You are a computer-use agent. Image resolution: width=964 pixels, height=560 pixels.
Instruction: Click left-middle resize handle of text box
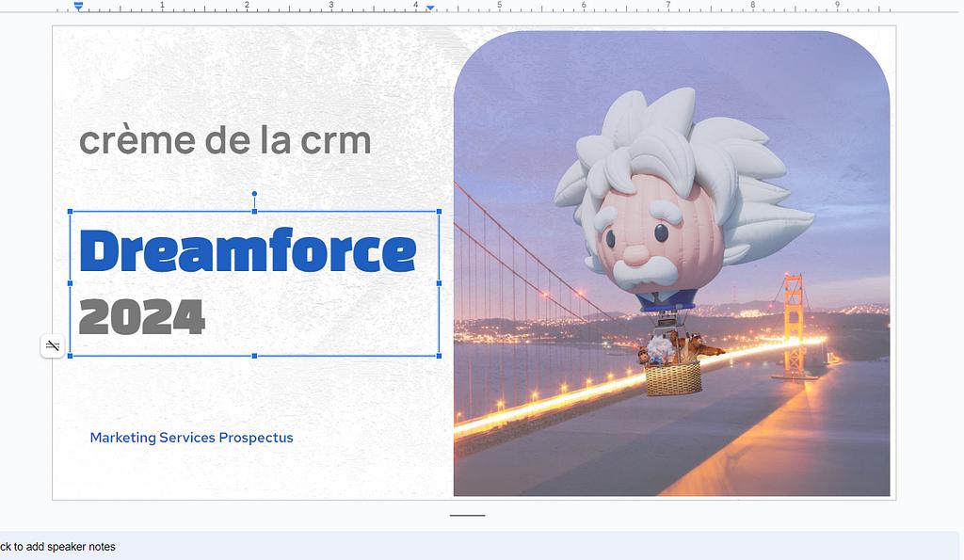pyautogui.click(x=71, y=283)
